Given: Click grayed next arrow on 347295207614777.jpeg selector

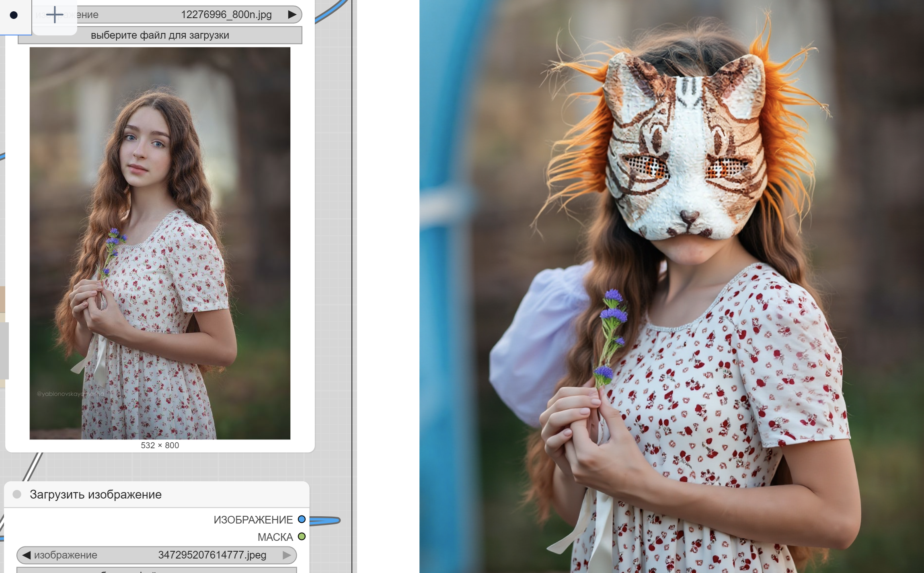Looking at the screenshot, I should pos(287,555).
